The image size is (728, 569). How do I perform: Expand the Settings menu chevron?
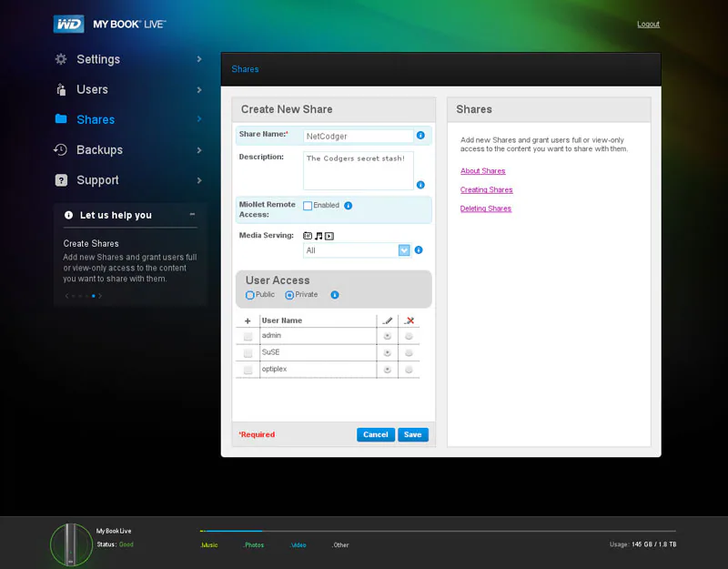point(199,59)
